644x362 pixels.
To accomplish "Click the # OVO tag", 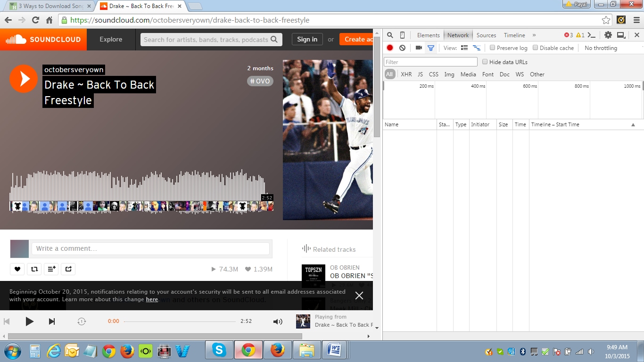I will coord(260,81).
